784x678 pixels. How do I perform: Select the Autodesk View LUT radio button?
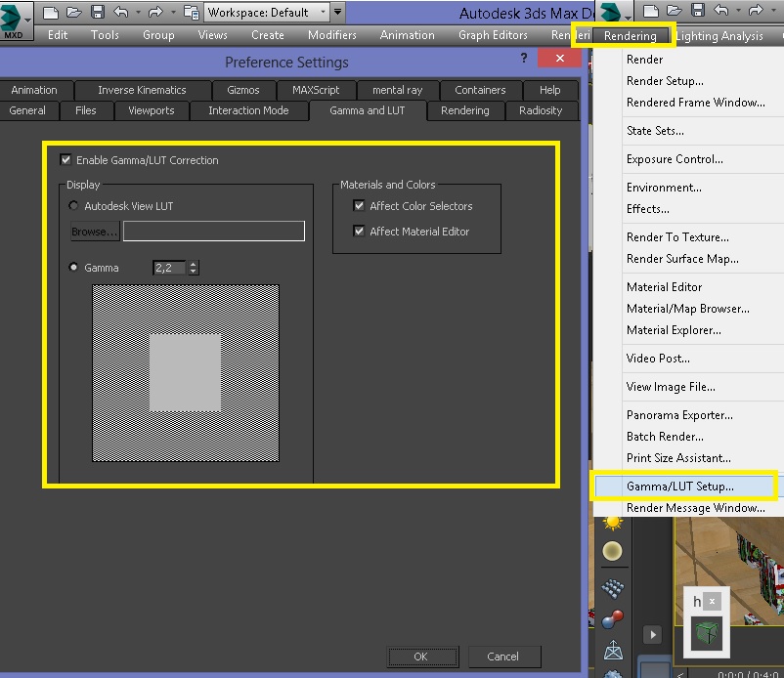tap(73, 206)
